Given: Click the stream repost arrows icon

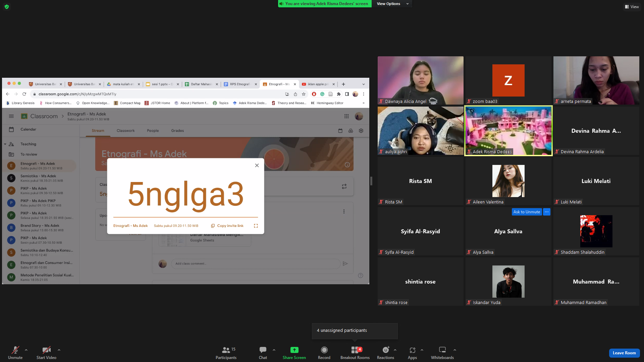Looking at the screenshot, I should click(x=344, y=186).
